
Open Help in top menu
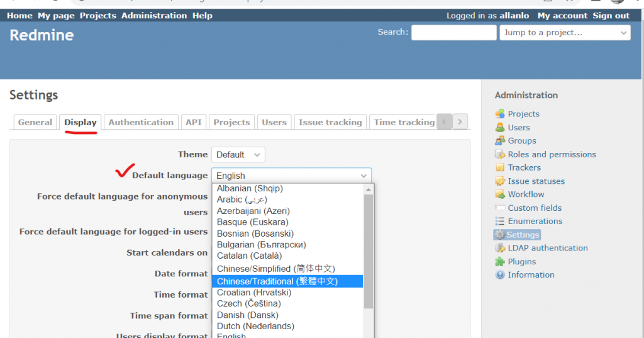203,16
